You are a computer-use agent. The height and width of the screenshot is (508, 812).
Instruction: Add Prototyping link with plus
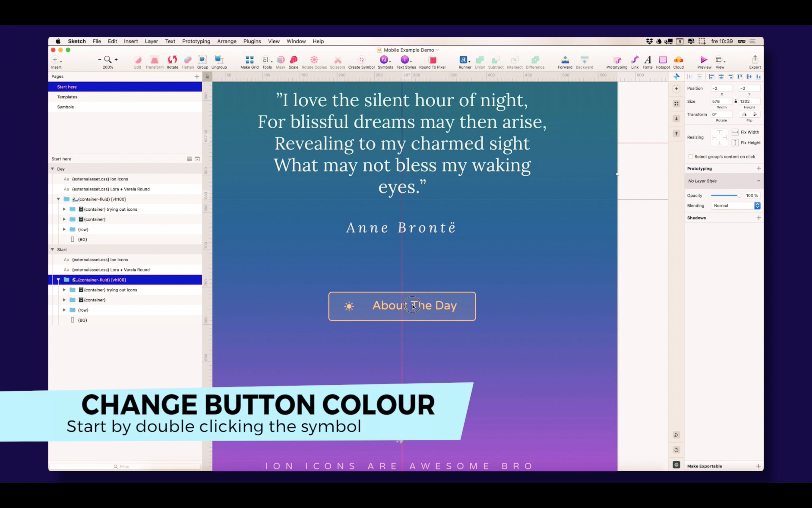[x=758, y=168]
